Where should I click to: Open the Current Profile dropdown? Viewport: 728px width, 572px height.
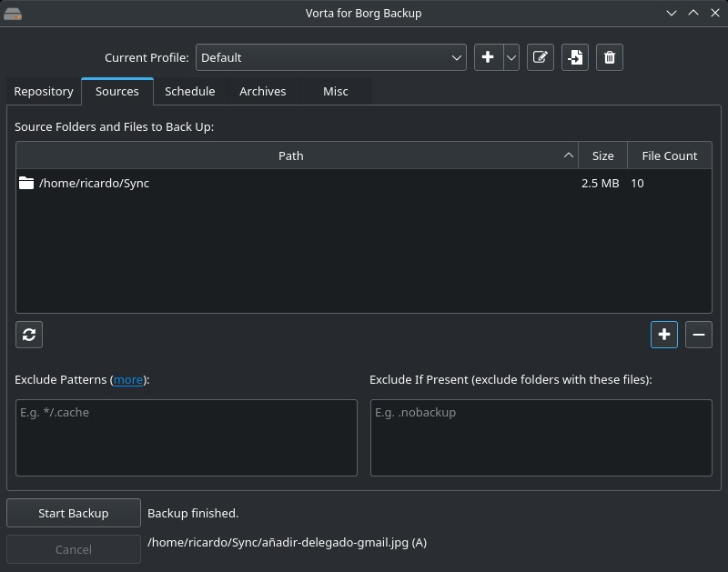(x=331, y=57)
